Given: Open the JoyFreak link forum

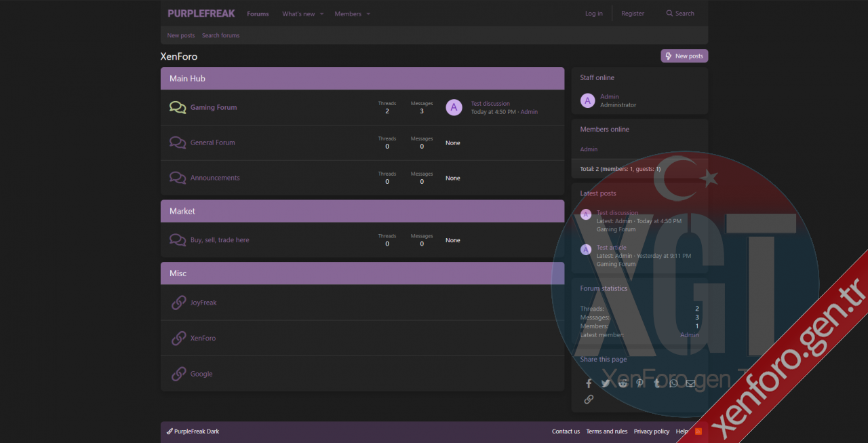Looking at the screenshot, I should pyautogui.click(x=203, y=303).
